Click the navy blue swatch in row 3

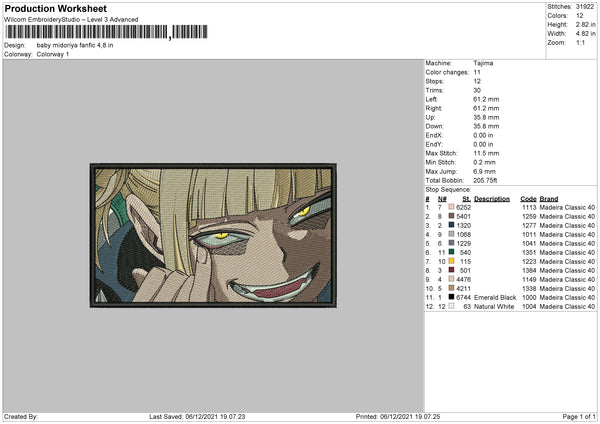(452, 225)
